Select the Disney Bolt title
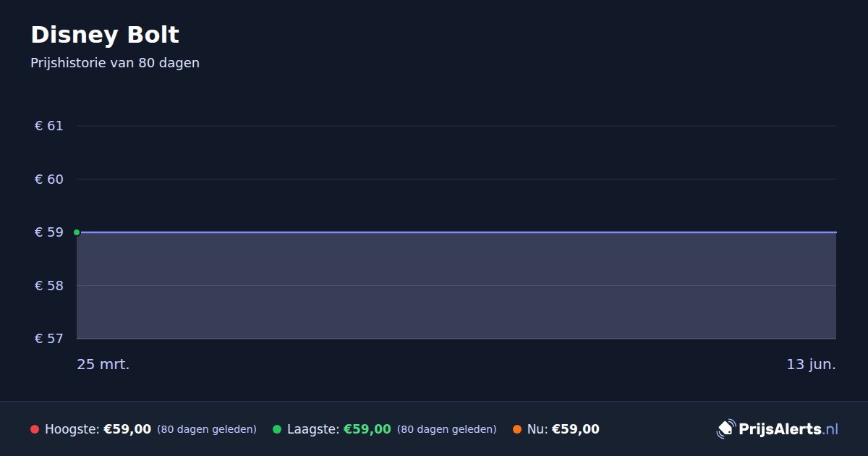868x456 pixels. 105,35
